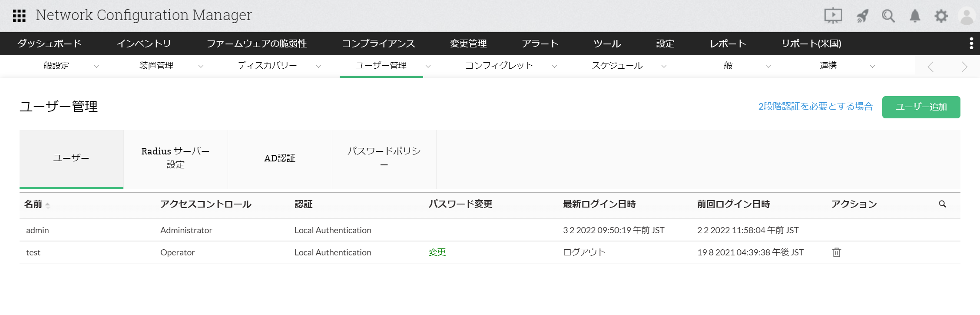Open the vertical three-dot overflow menu
Image resolution: width=980 pixels, height=315 pixels.
(x=971, y=44)
